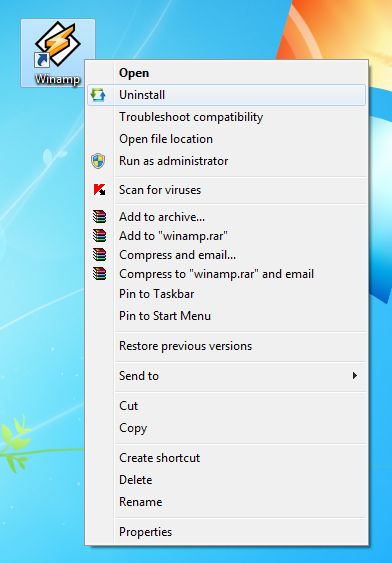This screenshot has width=392, height=563.
Task: Choose Restore previous versions
Action: (x=227, y=346)
